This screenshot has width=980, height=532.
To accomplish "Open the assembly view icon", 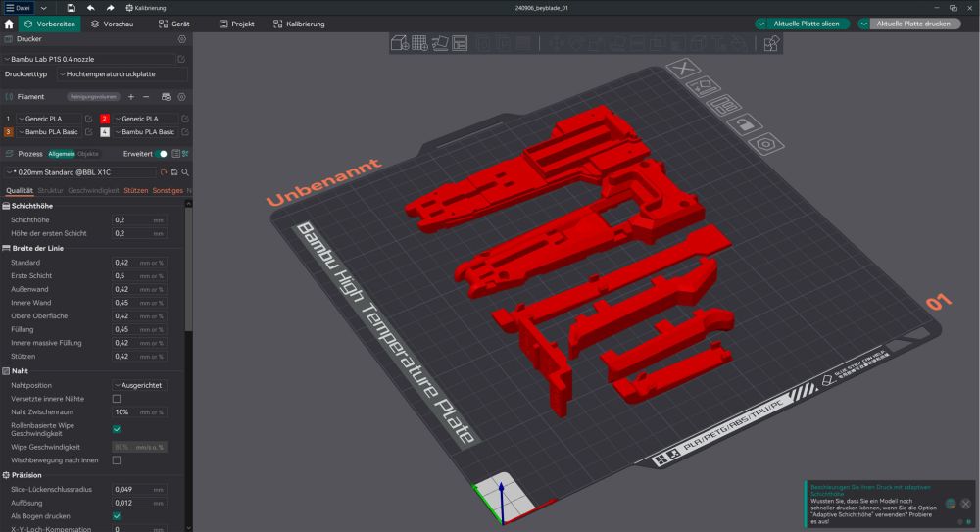I will tap(771, 43).
